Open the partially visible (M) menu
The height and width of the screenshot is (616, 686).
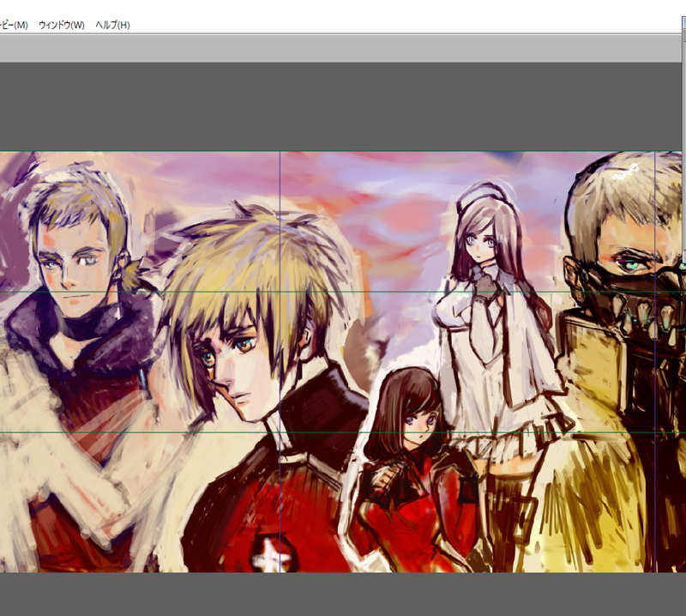[14, 25]
